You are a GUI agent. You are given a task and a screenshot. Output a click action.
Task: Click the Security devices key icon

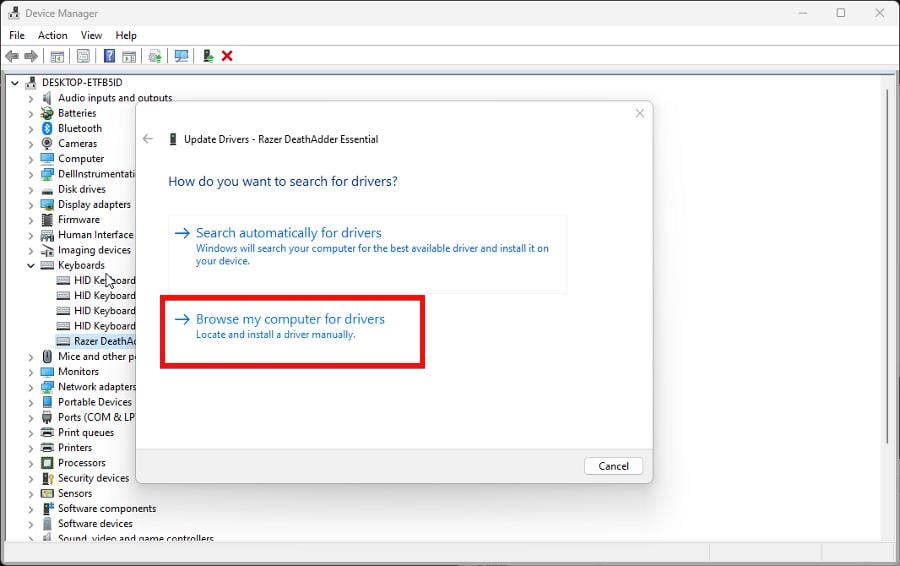47,478
